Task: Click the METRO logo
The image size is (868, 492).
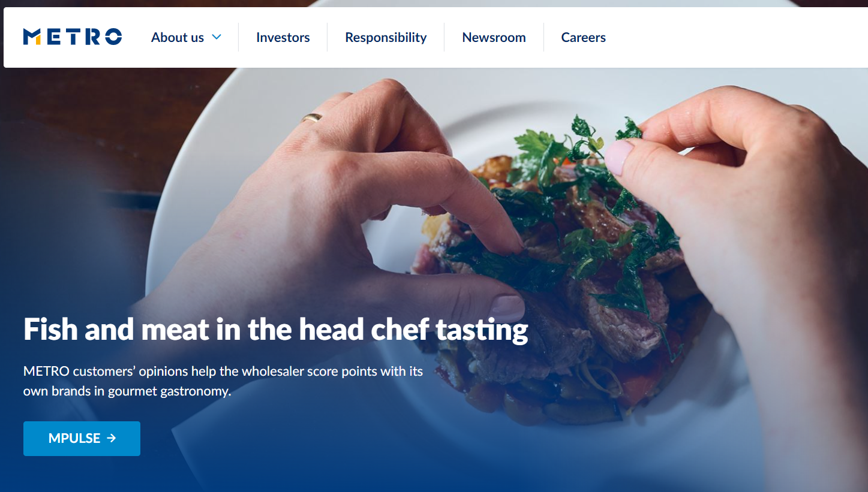Action: click(73, 37)
